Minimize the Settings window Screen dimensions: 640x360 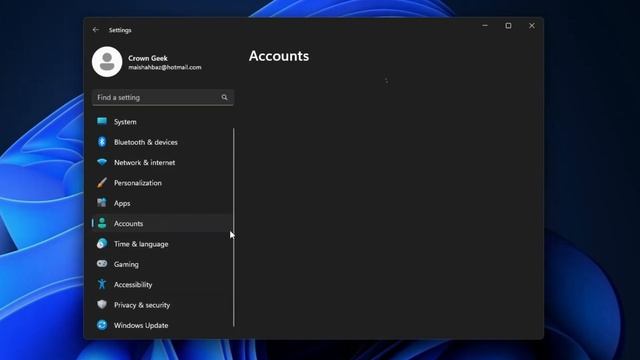(x=485, y=26)
